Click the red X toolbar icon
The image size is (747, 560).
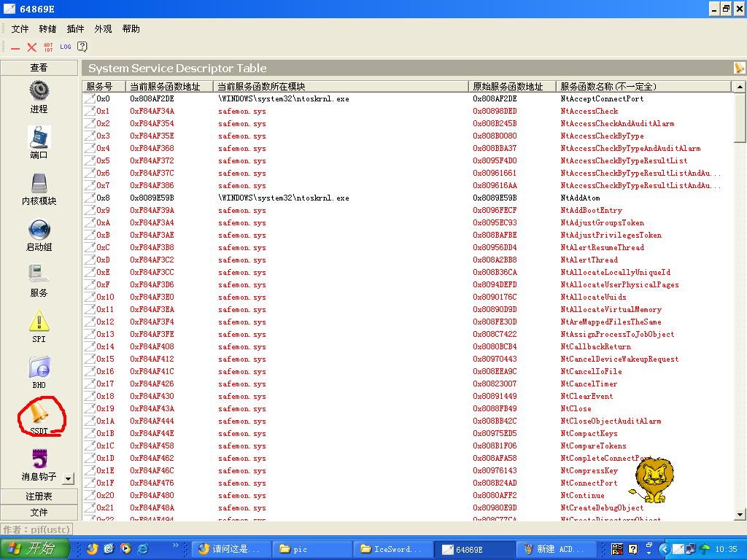point(31,47)
